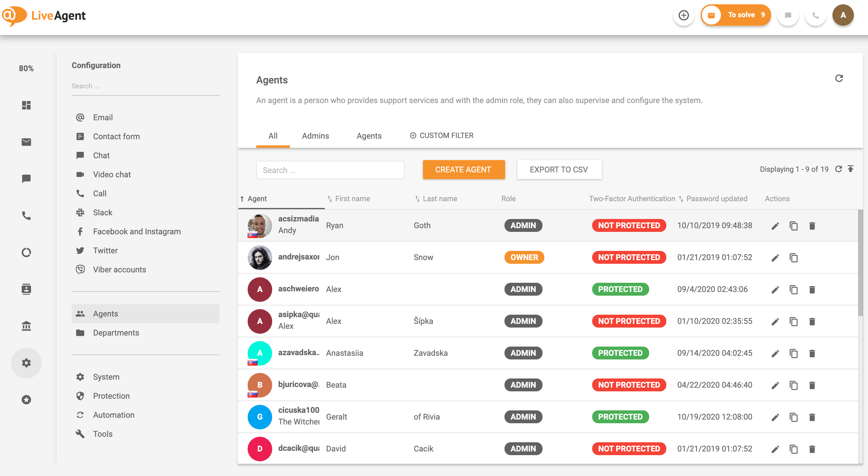Screen dimensions: 868x476
Task: Open Slack configuration
Action: pos(145,212)
